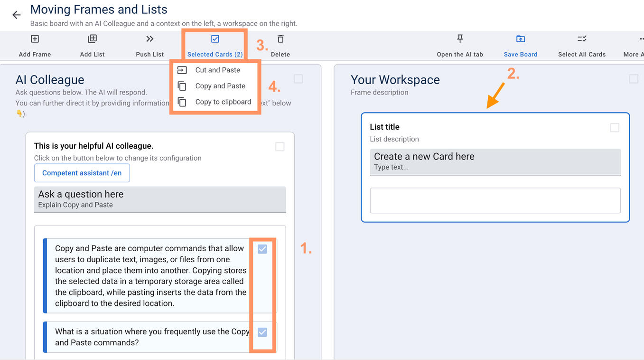Choose Copy and Paste from menu
Screen dimensions: 644x360
click(220, 86)
